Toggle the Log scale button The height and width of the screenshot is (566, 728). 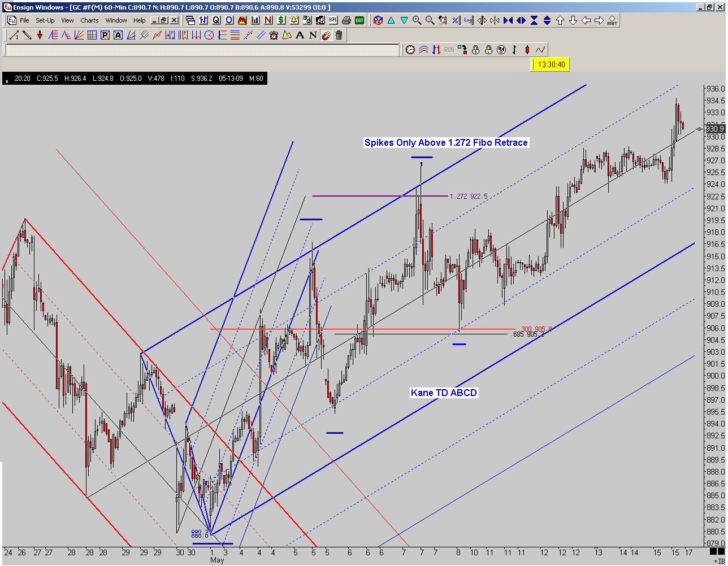469,20
